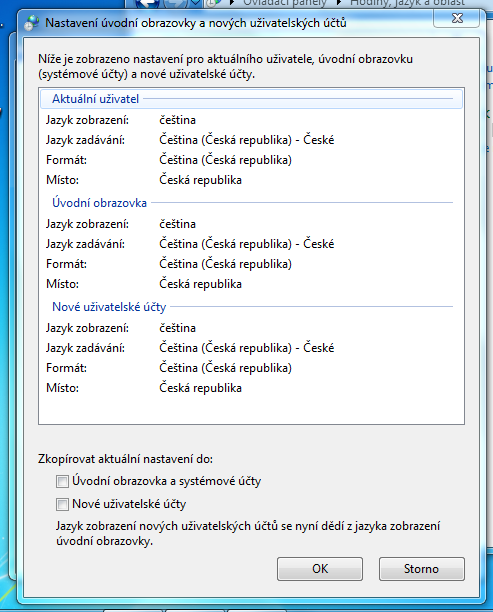Open the recent pages dropdown next to the navigation arrows
This screenshot has height=612, width=493.
(x=196, y=3)
